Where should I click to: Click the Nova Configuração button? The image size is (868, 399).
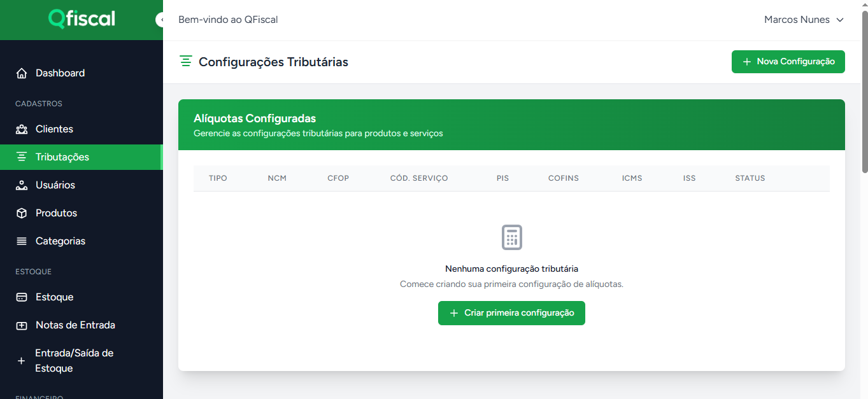(788, 61)
